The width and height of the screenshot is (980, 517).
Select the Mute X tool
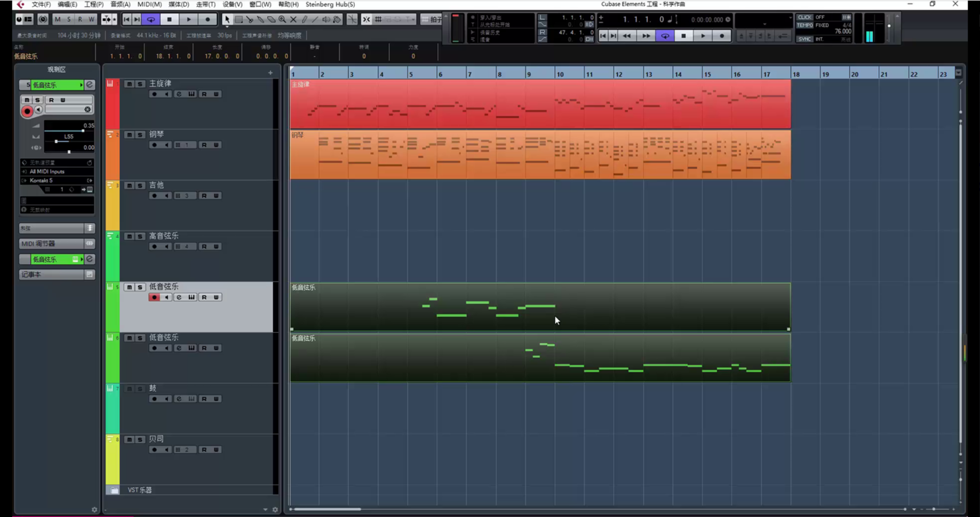tap(293, 19)
